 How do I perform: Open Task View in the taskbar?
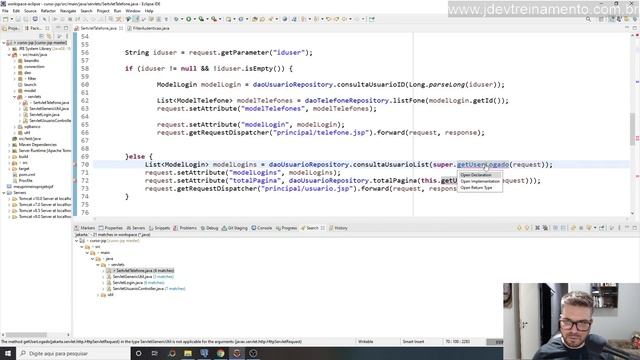[155, 353]
